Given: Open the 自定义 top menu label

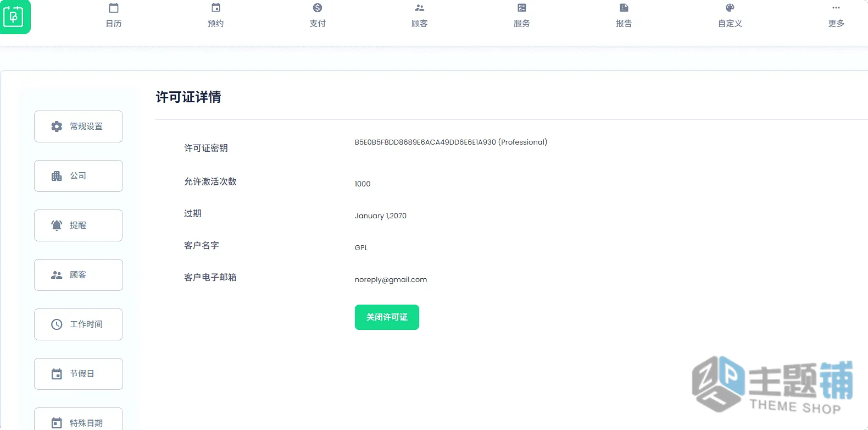Looking at the screenshot, I should 730,23.
